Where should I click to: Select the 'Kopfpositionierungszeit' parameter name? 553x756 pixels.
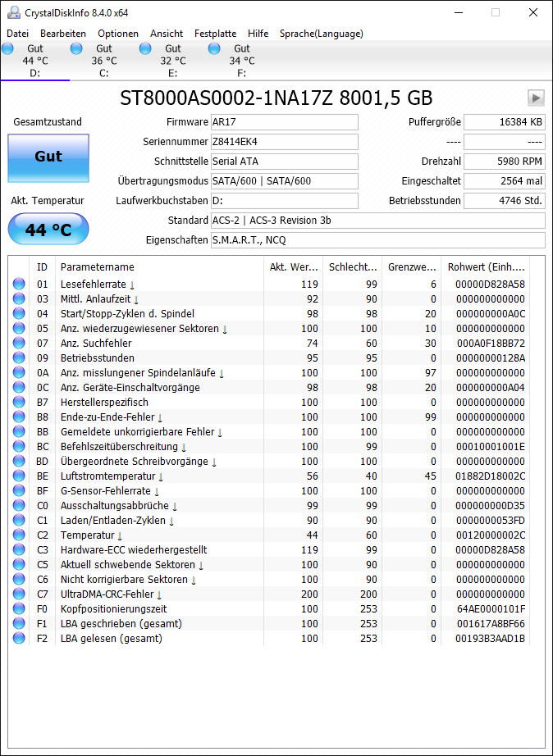click(114, 608)
